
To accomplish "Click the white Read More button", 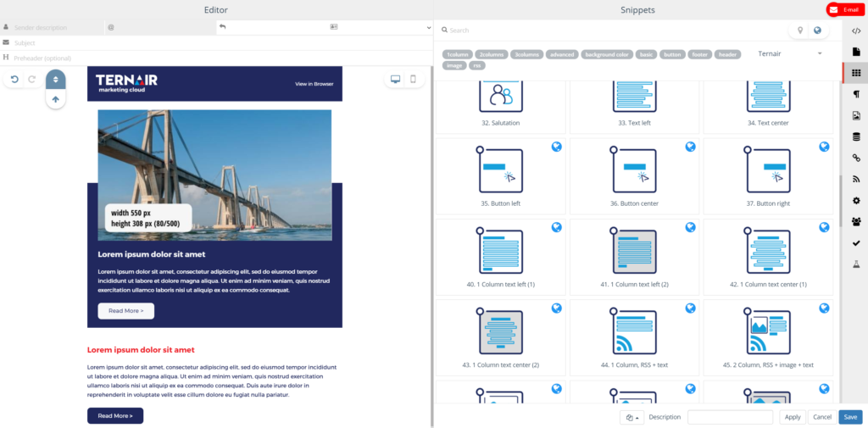I will 126,311.
